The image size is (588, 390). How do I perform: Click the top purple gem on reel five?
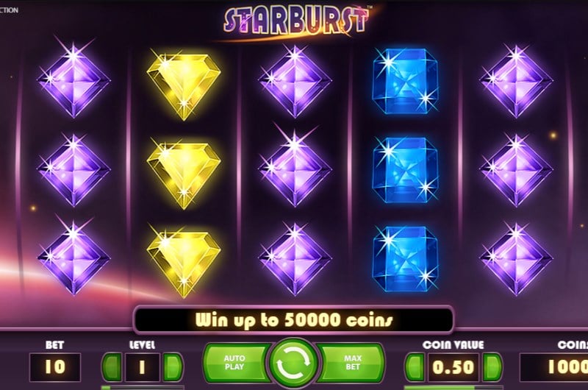click(516, 80)
